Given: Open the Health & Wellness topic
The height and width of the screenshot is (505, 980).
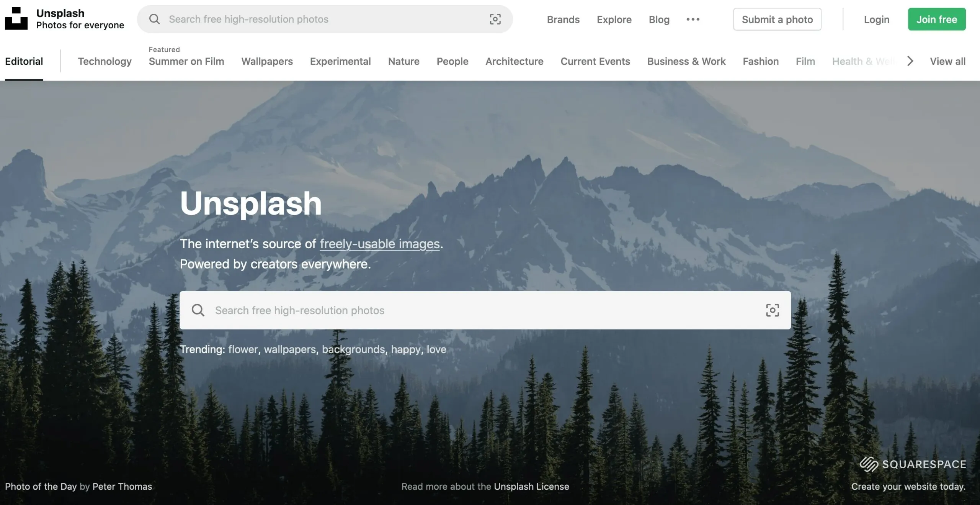Looking at the screenshot, I should click(864, 61).
